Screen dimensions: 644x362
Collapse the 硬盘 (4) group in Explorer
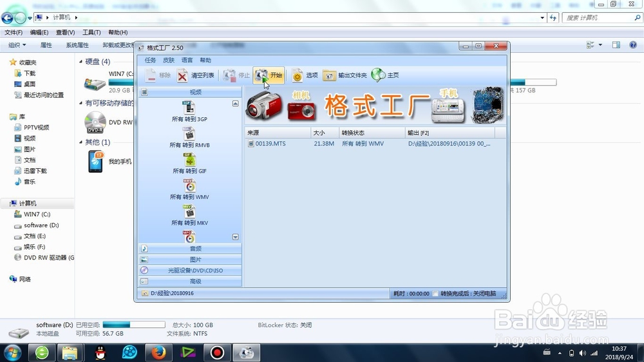[81, 62]
